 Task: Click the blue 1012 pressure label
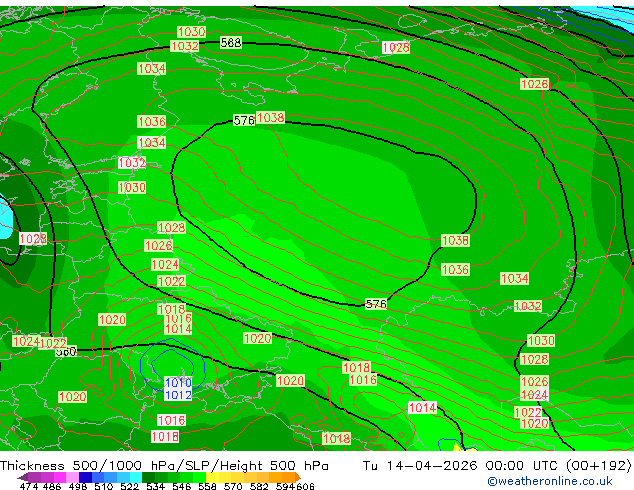(x=178, y=395)
